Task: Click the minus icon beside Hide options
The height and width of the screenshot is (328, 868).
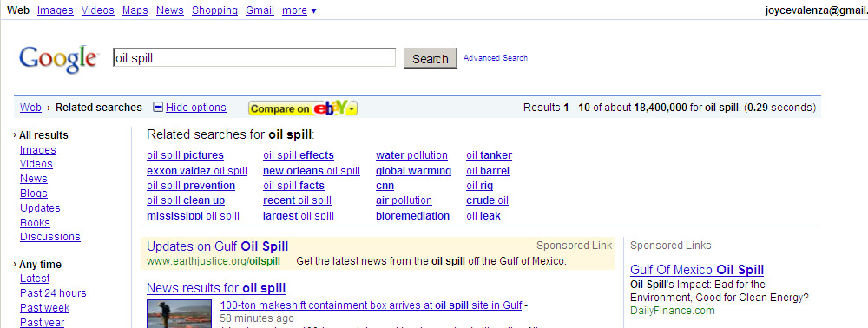Action: [x=158, y=108]
